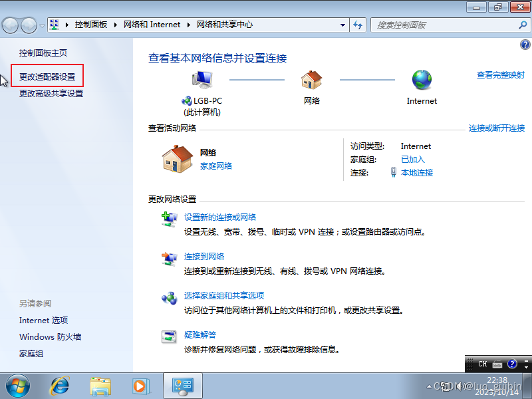Click the troubleshooting icon
This screenshot has width=532, height=399.
(x=169, y=337)
